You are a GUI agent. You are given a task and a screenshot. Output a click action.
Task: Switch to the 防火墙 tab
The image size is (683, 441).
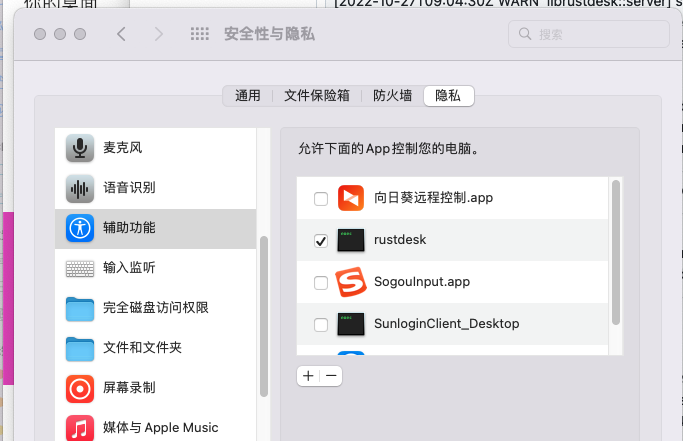[x=392, y=95]
